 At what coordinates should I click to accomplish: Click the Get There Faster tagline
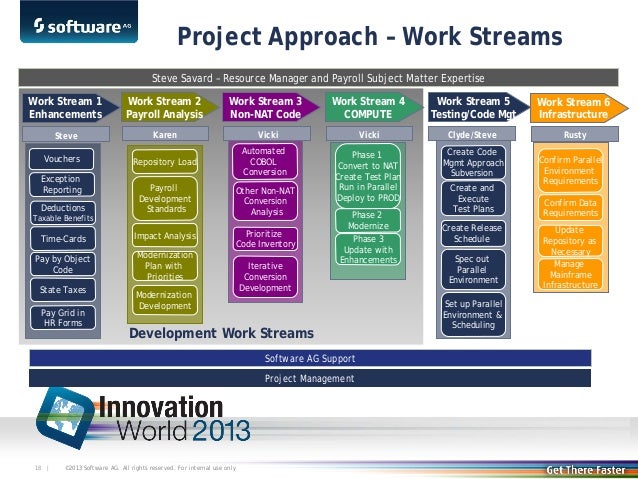pyautogui.click(x=585, y=470)
